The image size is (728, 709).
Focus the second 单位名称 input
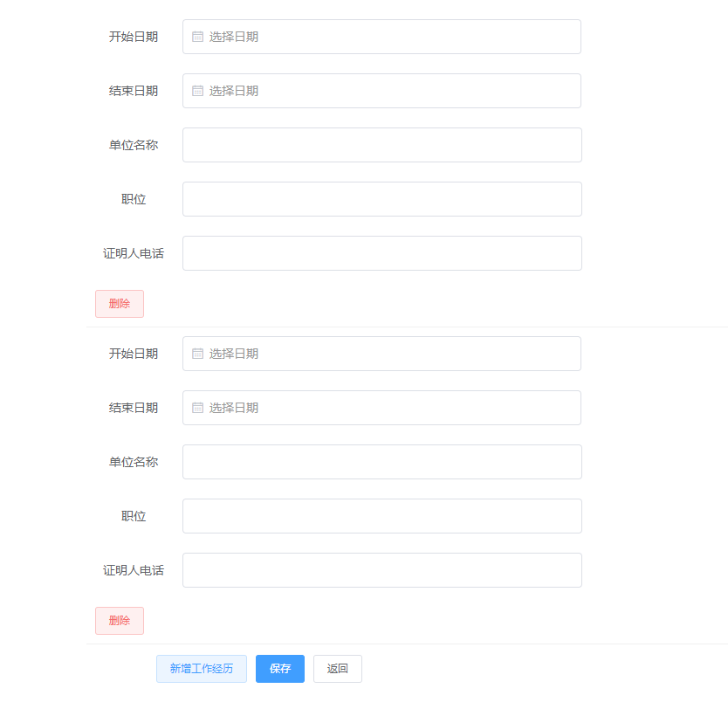(x=382, y=462)
